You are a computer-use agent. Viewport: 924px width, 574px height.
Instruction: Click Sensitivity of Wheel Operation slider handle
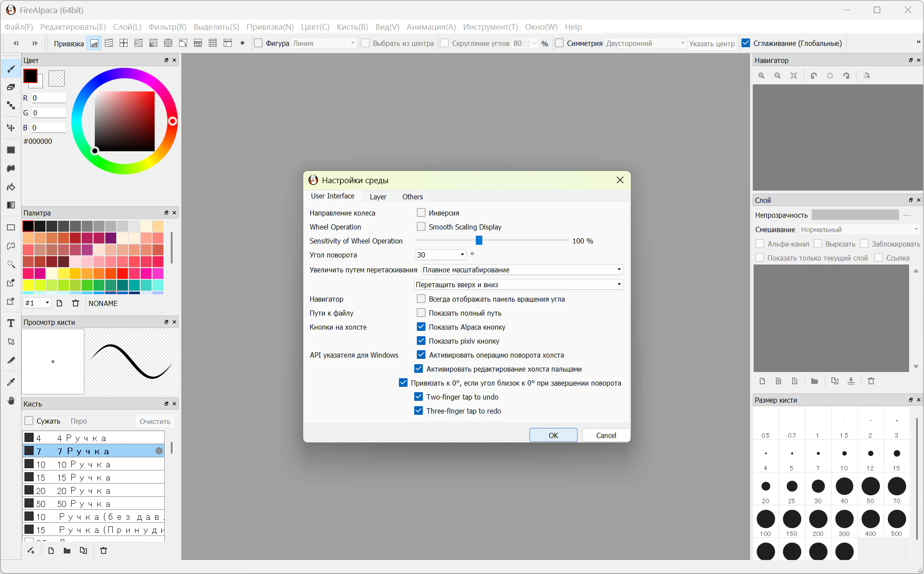click(x=479, y=240)
